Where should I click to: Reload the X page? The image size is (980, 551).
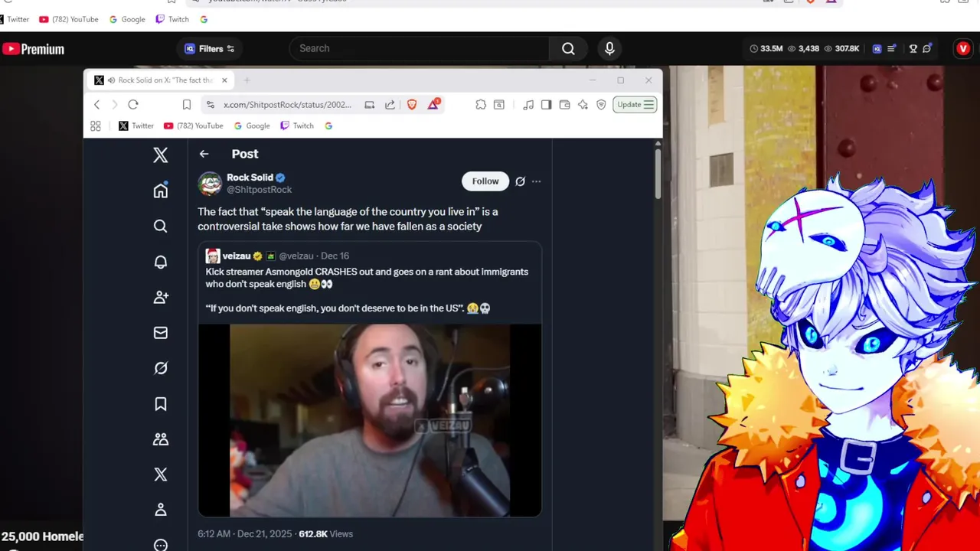pos(133,105)
